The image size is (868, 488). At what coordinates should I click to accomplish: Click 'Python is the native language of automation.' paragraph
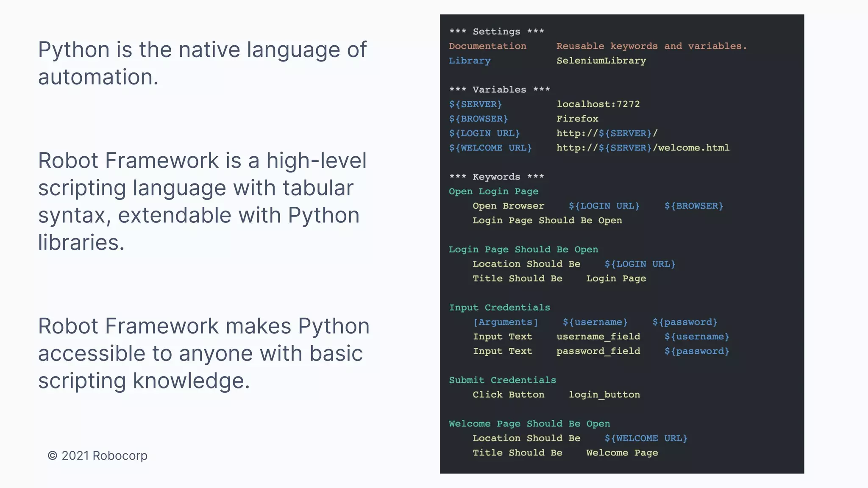coord(202,63)
